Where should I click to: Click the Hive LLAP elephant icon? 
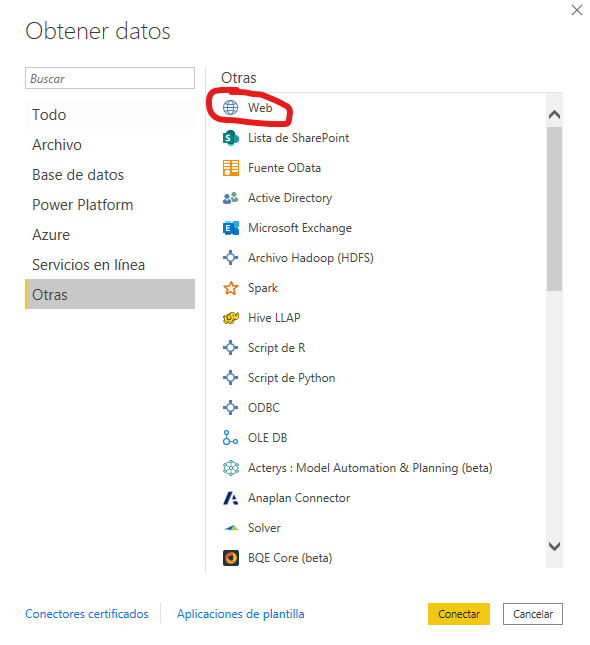230,318
